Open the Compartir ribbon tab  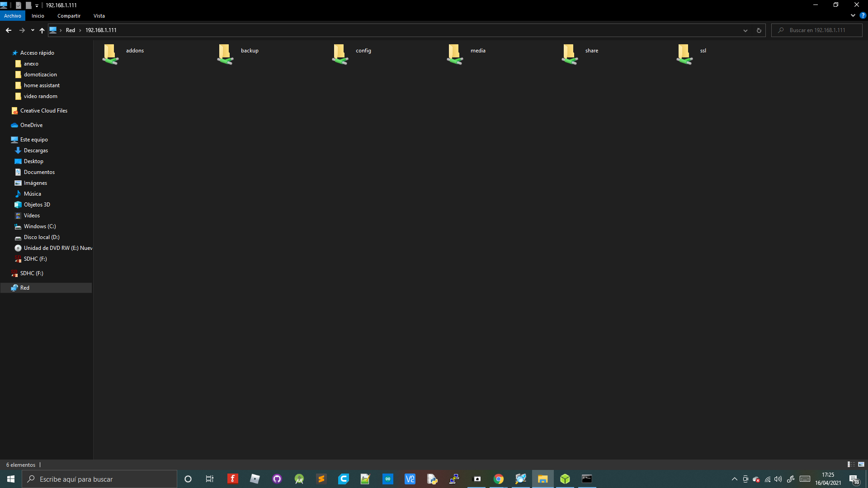[69, 16]
